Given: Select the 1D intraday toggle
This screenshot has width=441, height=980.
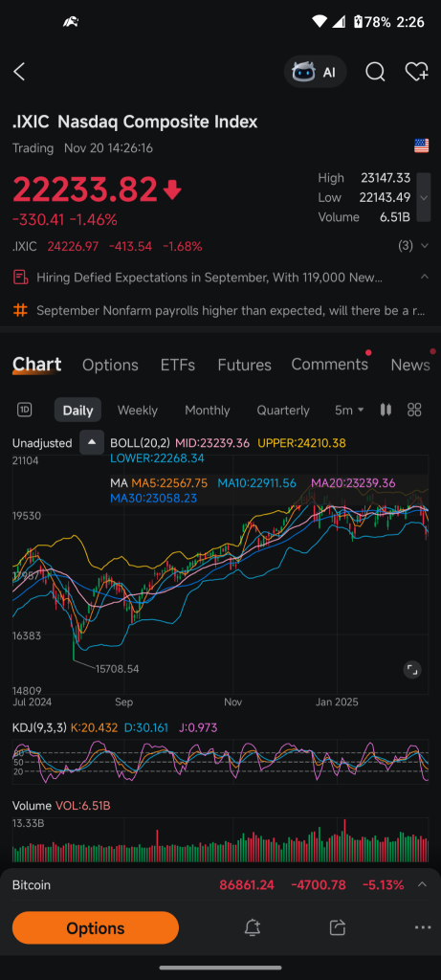Looking at the screenshot, I should coord(24,410).
